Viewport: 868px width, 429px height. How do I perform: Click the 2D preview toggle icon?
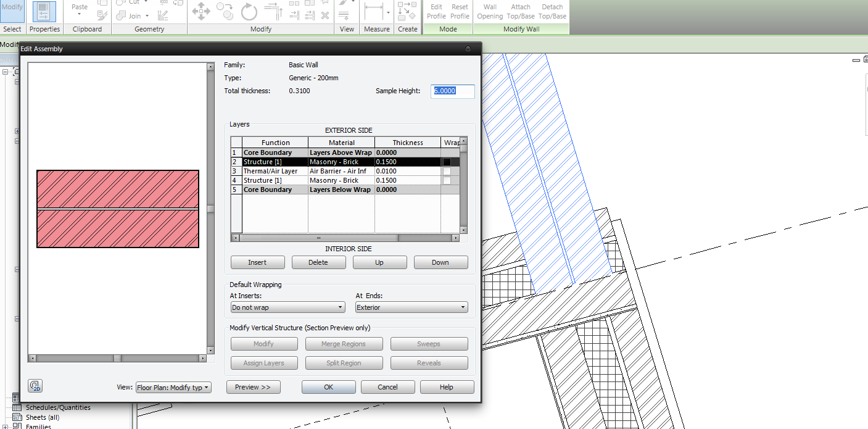point(35,386)
